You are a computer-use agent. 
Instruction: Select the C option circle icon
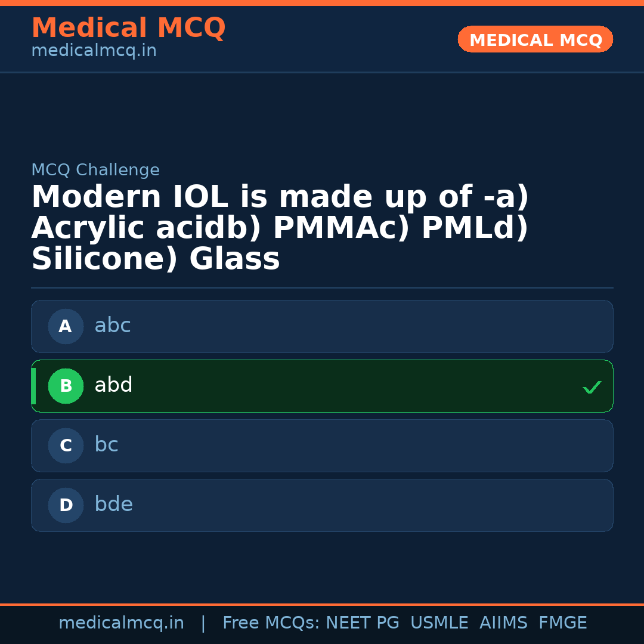coord(66,445)
